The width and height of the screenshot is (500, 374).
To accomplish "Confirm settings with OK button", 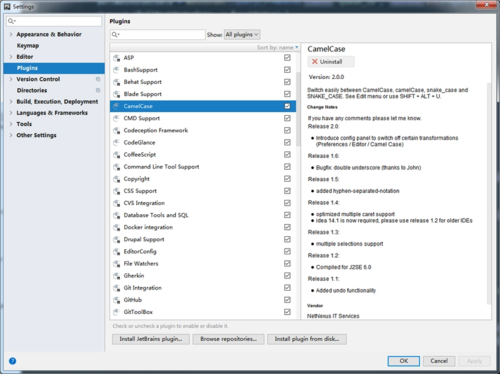I will pos(404,361).
